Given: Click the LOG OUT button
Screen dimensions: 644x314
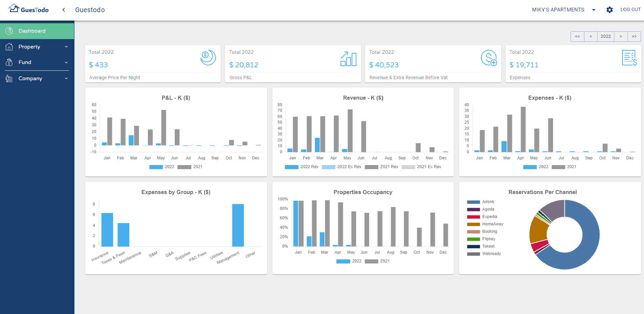Looking at the screenshot, I should [x=630, y=10].
